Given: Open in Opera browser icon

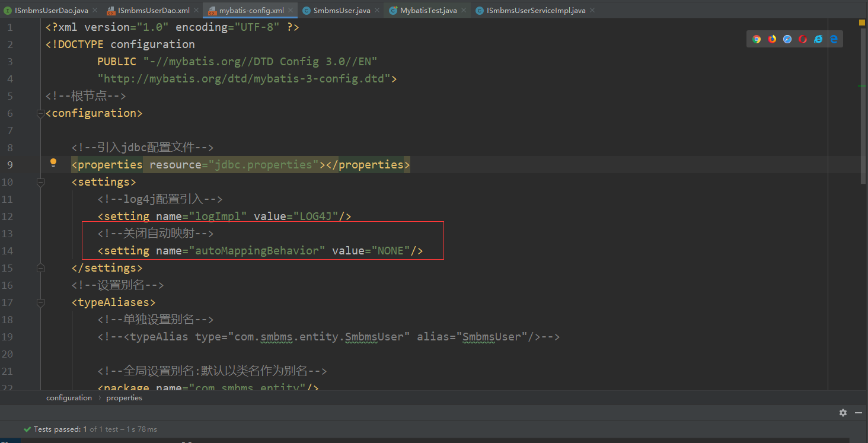Looking at the screenshot, I should point(803,39).
